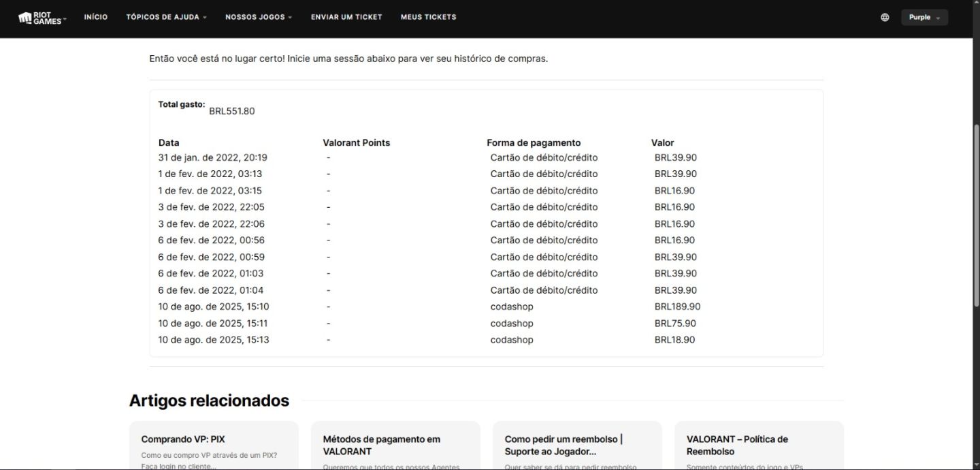Select the date 6 de fev. de 2022, 01:04

(211, 290)
